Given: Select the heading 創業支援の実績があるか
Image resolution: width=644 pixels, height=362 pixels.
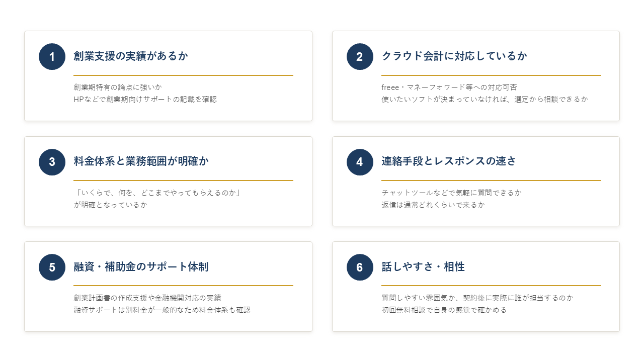Looking at the screenshot, I should coord(131,56).
